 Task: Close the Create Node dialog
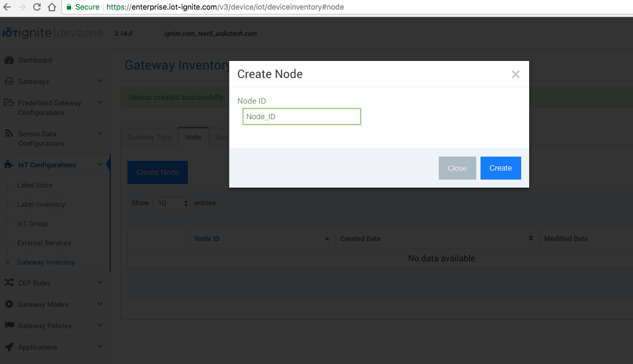515,74
